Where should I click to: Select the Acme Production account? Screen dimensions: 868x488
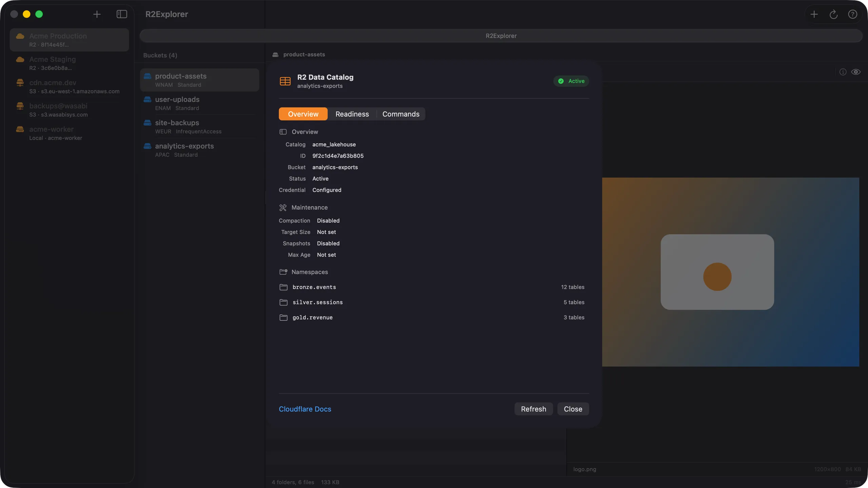pyautogui.click(x=70, y=40)
